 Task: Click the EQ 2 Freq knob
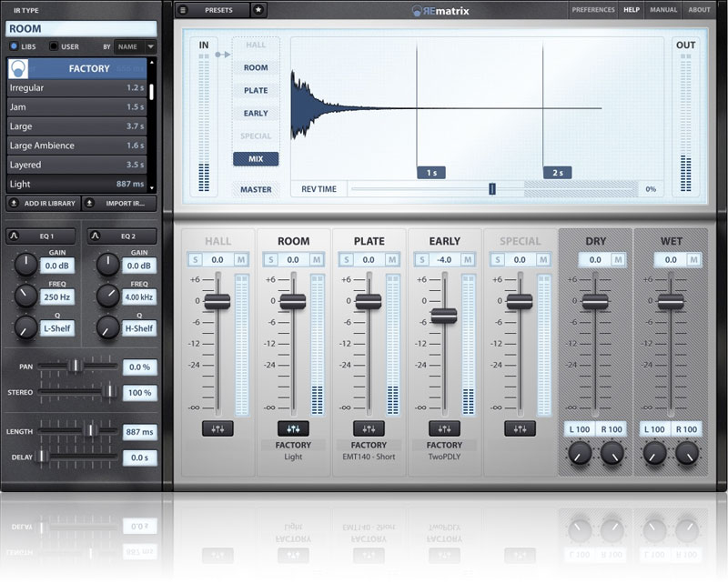coord(107,297)
